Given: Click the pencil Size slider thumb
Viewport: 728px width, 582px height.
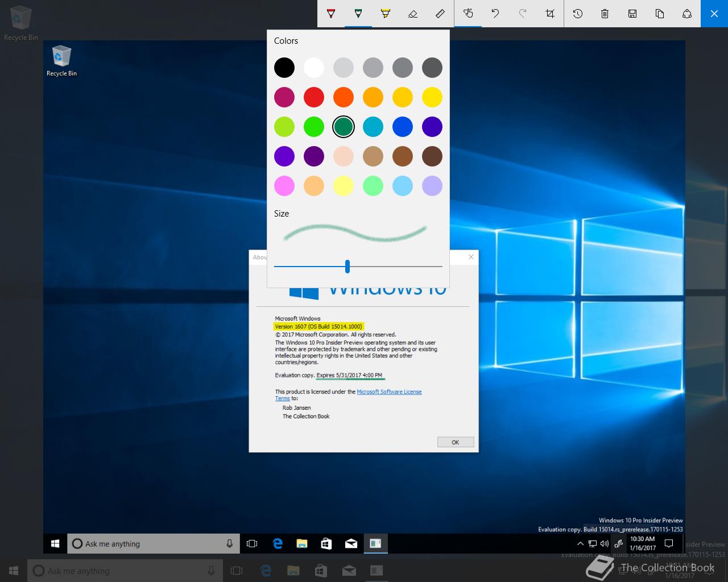Looking at the screenshot, I should (348, 266).
